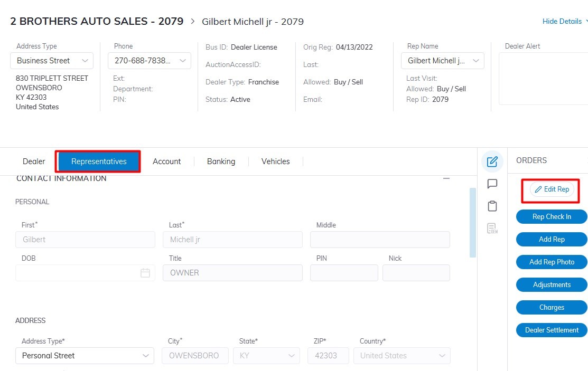Switch to the Account tab
Screen dimensions: 588x371
coord(166,161)
